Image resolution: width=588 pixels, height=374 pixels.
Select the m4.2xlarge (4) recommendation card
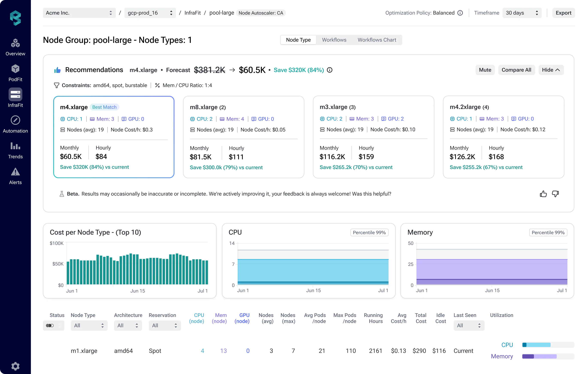[503, 137]
